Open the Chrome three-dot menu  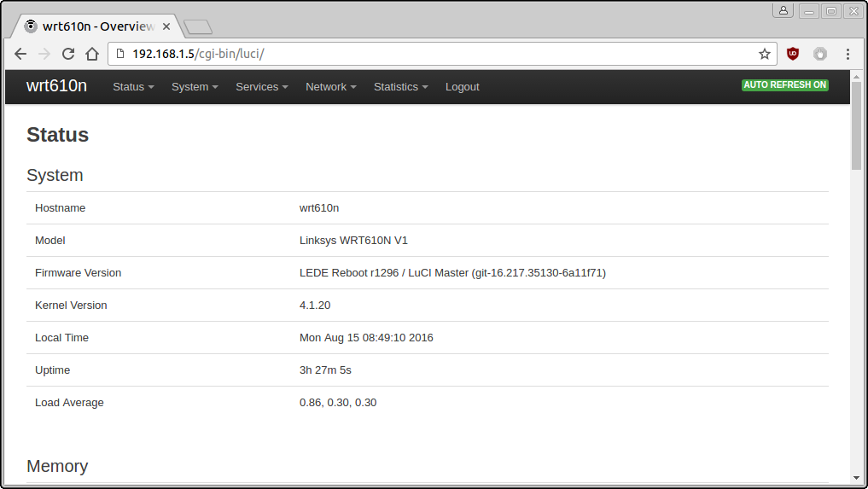[848, 54]
